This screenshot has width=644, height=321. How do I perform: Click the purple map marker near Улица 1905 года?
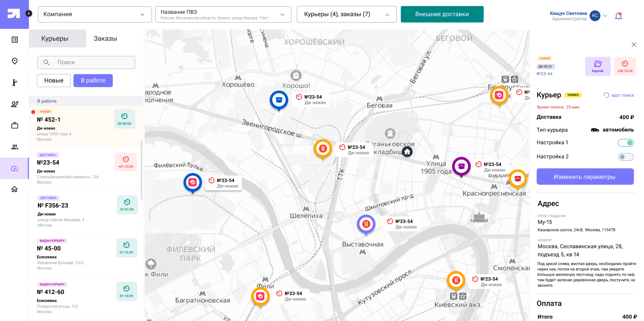point(461,166)
